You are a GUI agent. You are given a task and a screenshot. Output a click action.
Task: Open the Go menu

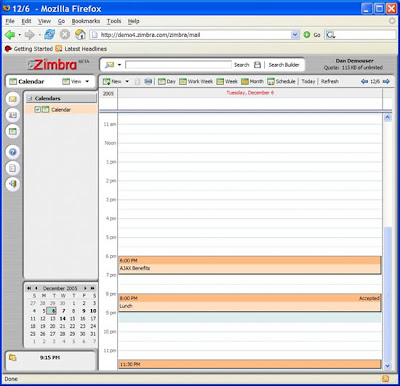click(x=61, y=21)
